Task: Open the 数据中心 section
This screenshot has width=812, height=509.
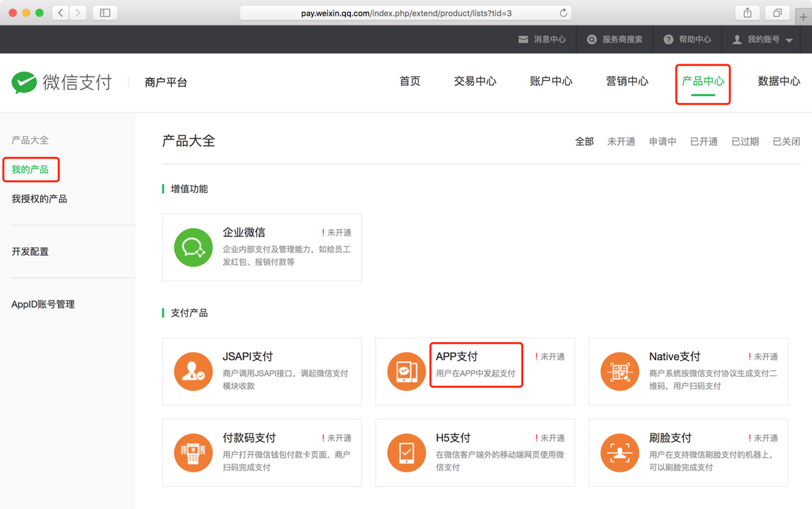Action: 779,80
